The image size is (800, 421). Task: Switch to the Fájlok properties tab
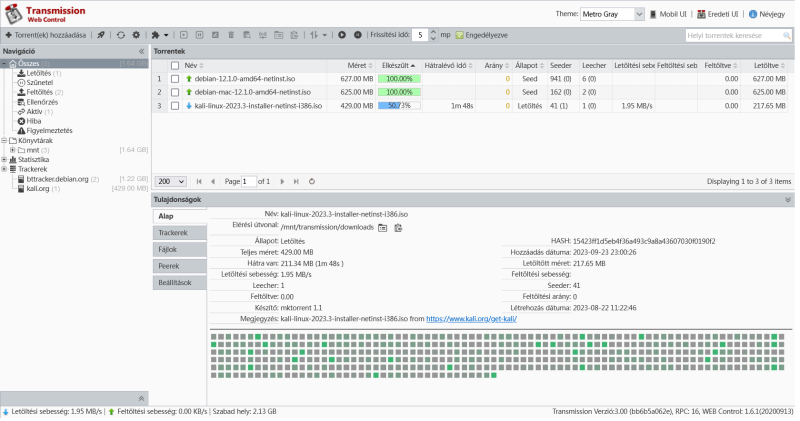coord(180,251)
